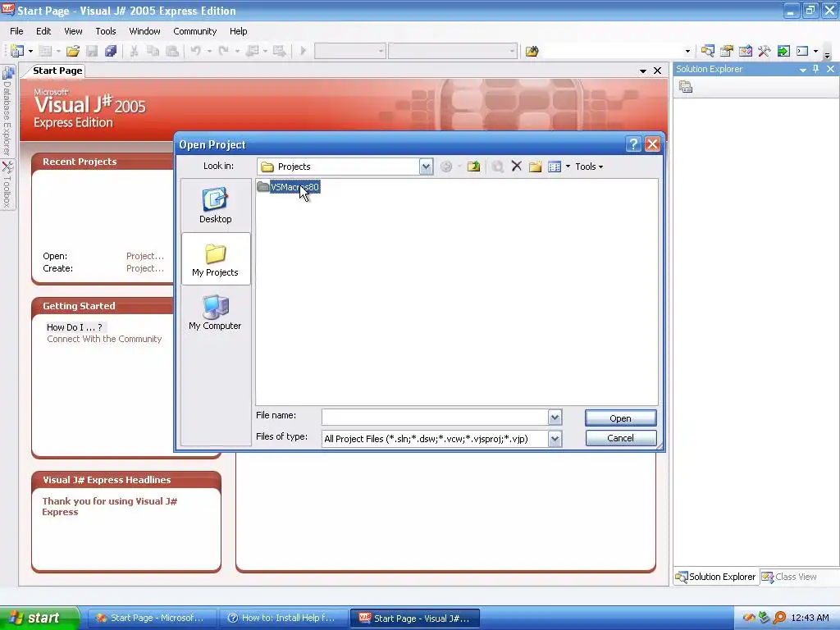
Task: Open Solution Explorer window position dropdown
Action: pos(802,70)
